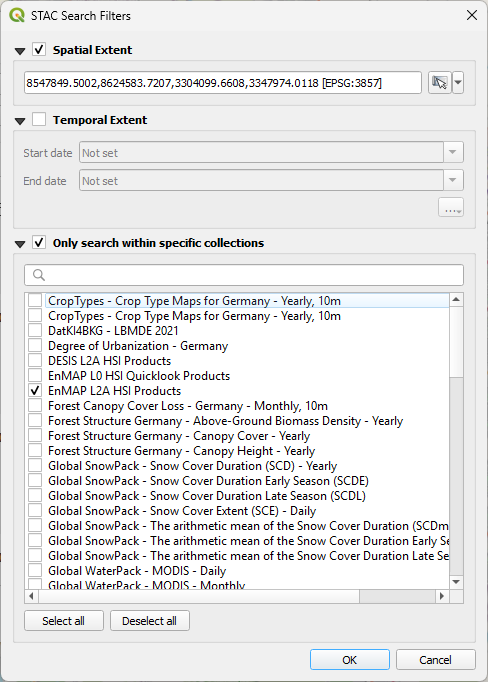Open the Start date dropdown

(453, 152)
